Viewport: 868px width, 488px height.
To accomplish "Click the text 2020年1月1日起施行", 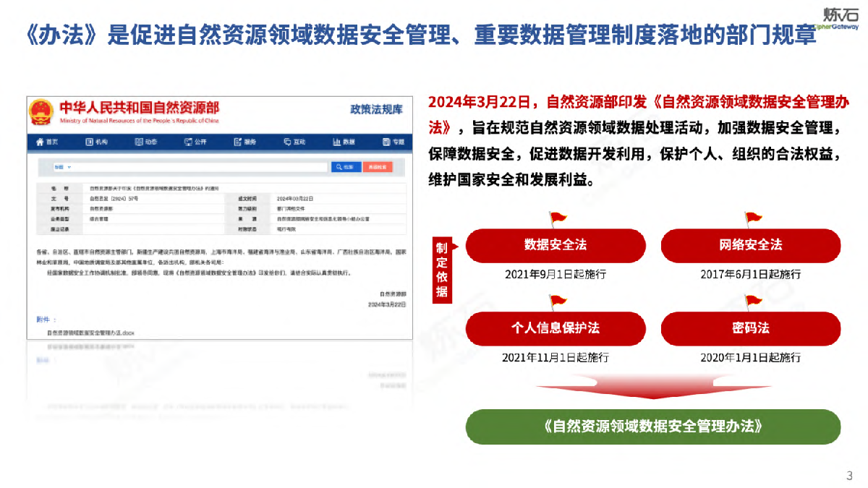I will tap(751, 357).
